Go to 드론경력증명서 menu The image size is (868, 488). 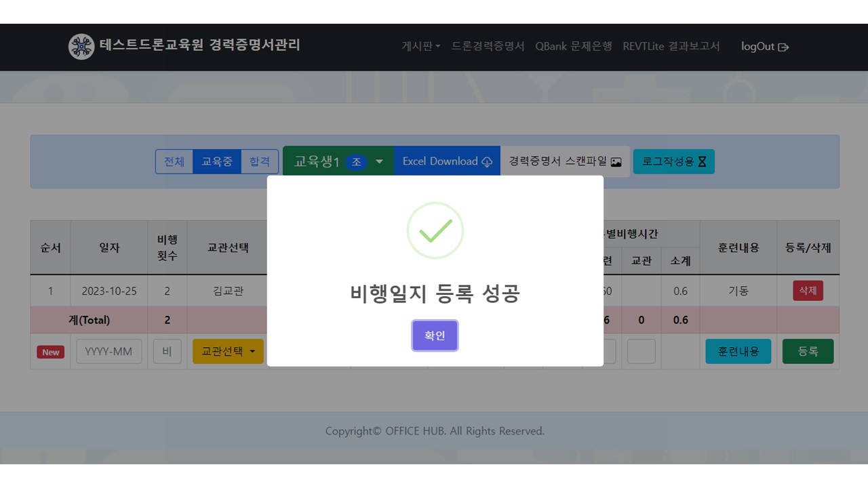pos(488,46)
